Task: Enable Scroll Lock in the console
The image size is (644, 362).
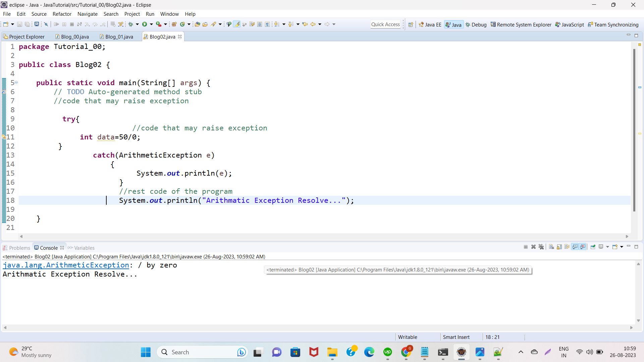Action: 559,247
